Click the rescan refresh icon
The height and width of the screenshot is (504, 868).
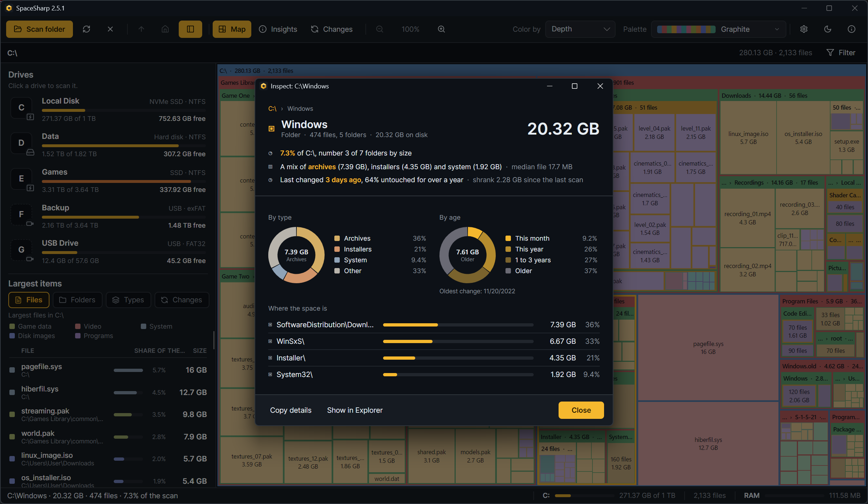click(x=86, y=29)
